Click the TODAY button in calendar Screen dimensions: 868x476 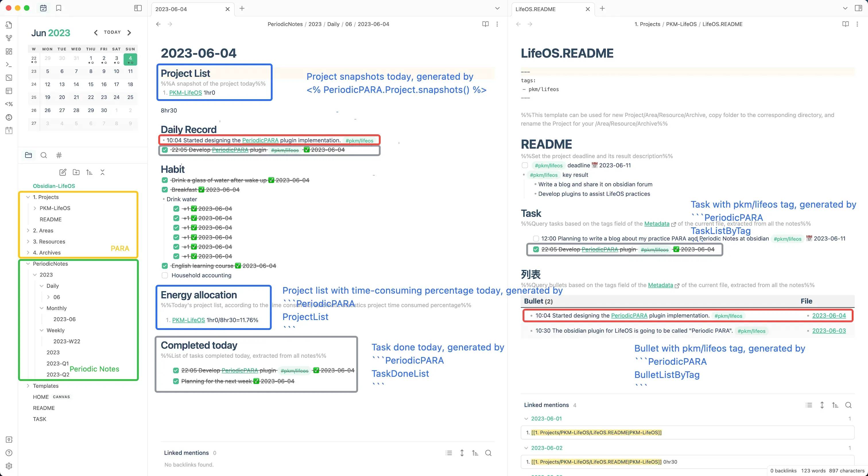point(112,32)
